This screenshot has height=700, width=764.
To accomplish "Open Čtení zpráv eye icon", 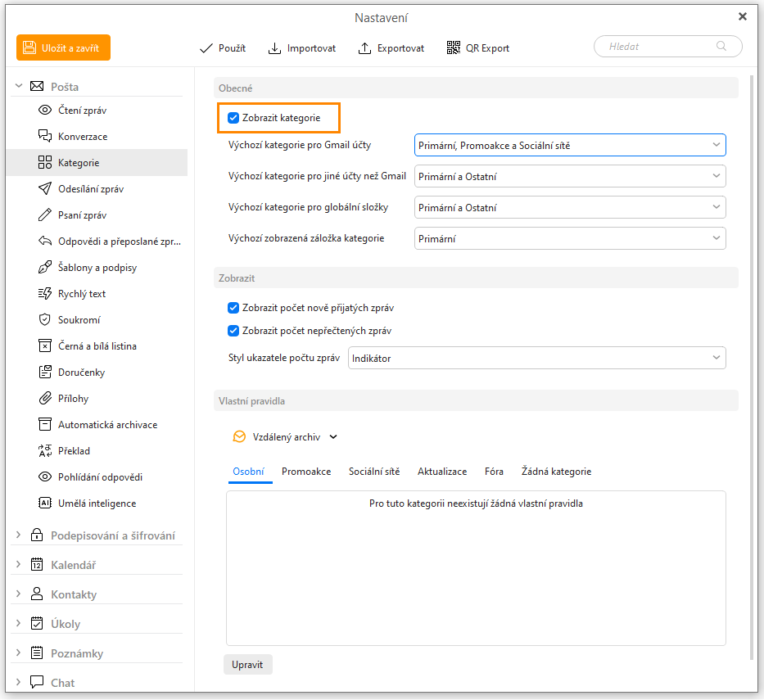I will [45, 111].
